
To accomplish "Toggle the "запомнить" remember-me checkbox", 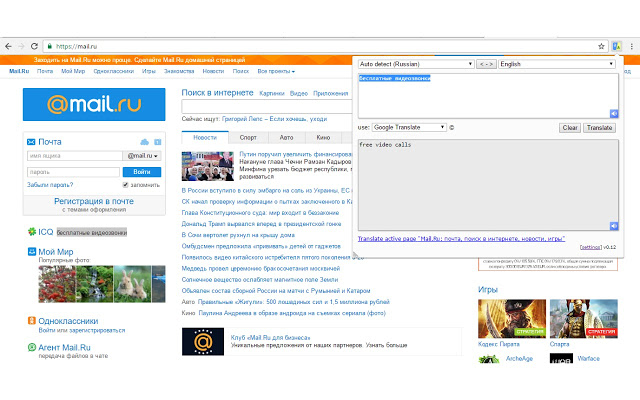I will click(126, 185).
